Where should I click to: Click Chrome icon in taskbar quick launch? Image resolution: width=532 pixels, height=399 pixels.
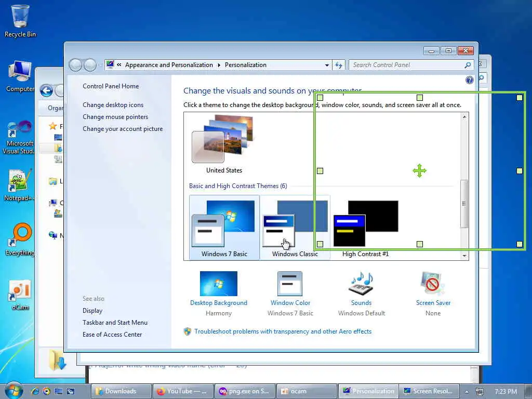point(46,391)
